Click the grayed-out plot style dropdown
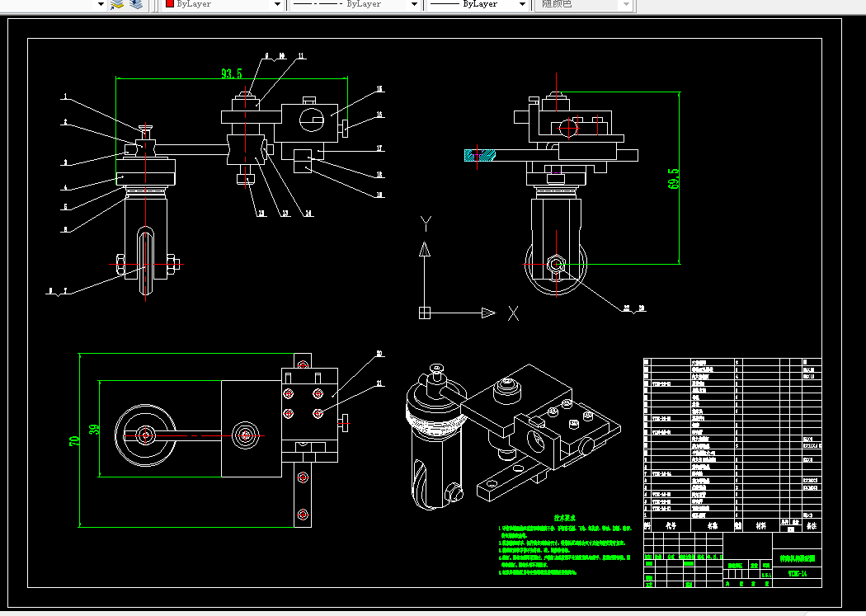Viewport: 866px width, 616px height. [586, 4]
